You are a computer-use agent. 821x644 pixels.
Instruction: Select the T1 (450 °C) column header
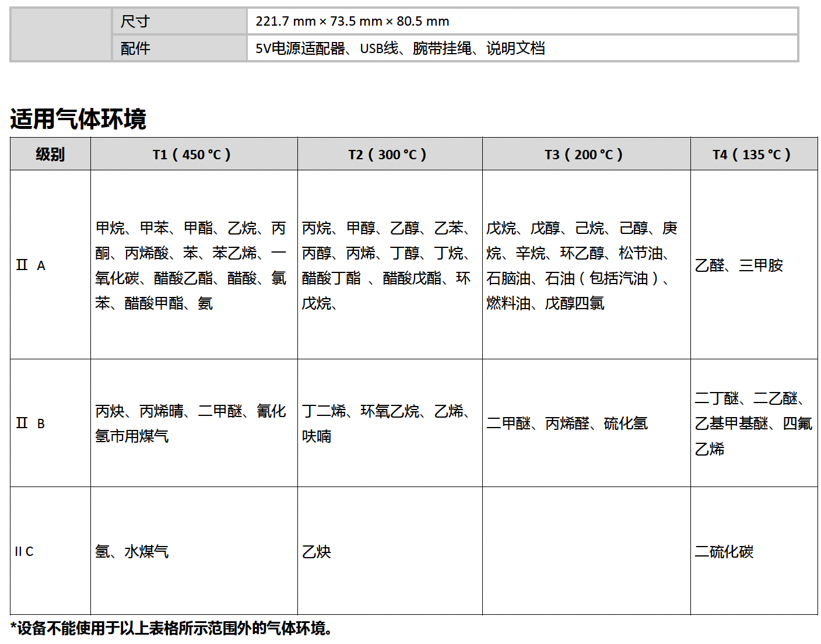[192, 155]
